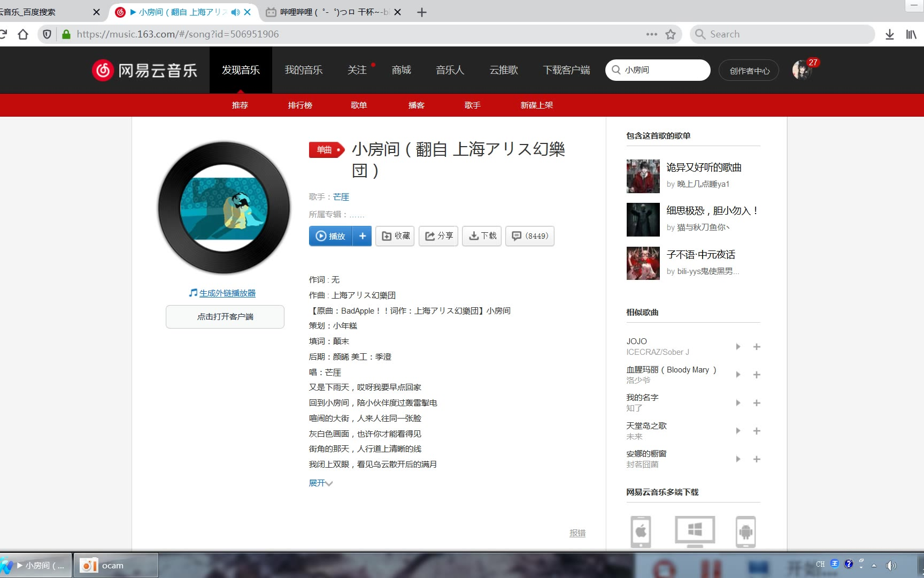This screenshot has height=578, width=924.
Task: Open browser downloads arrow icon
Action: [889, 34]
